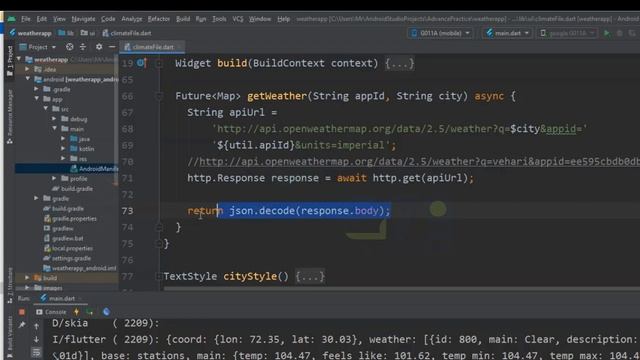Collapse the android module node
640x360 pixels.
[28, 79]
